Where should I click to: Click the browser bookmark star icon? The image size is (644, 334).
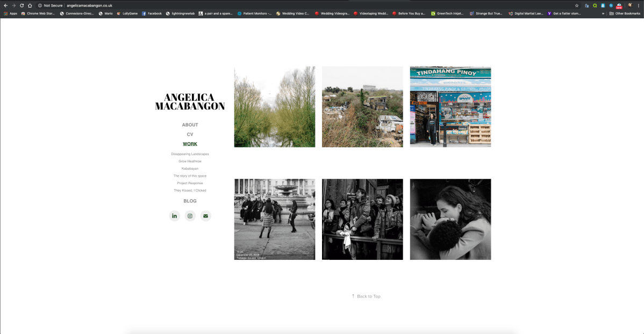pos(577,5)
